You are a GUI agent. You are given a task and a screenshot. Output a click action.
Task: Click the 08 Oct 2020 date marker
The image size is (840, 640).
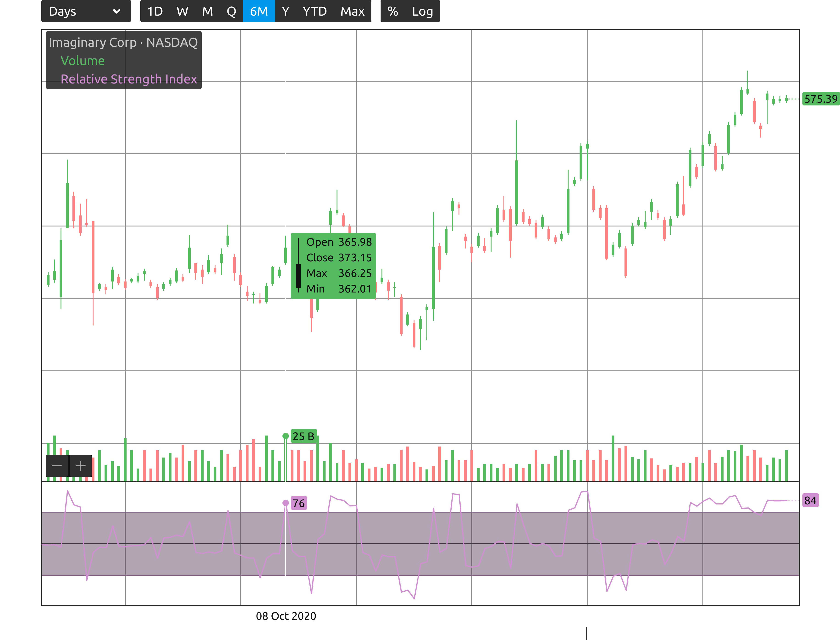(286, 616)
